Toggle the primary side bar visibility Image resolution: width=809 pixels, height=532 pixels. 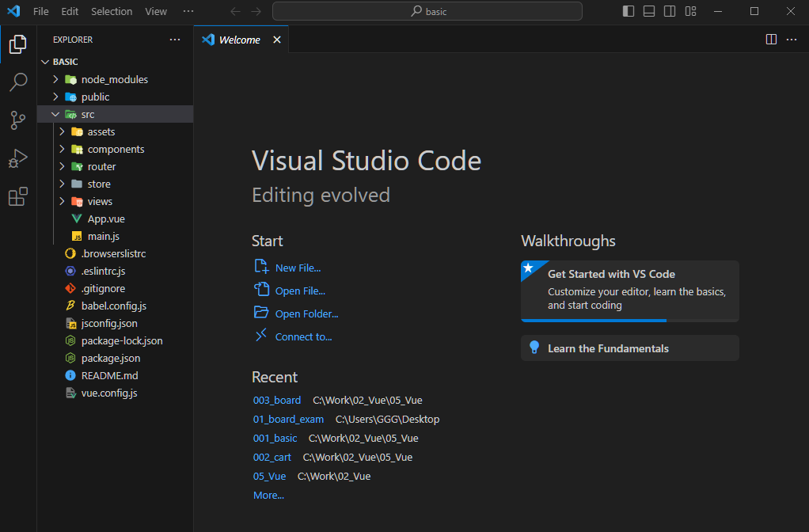tap(629, 11)
